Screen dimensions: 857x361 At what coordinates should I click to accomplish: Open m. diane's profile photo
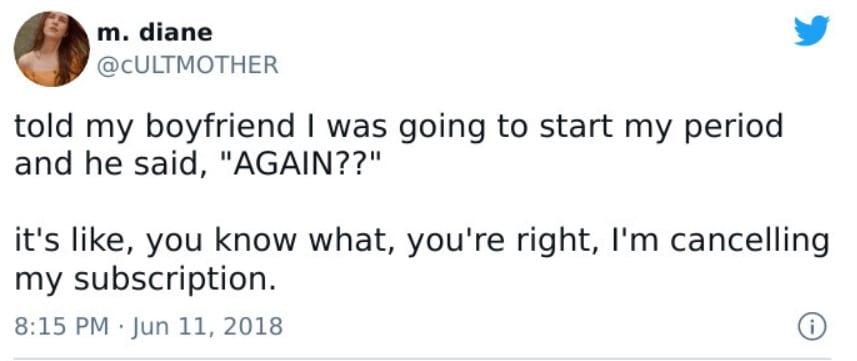52,49
